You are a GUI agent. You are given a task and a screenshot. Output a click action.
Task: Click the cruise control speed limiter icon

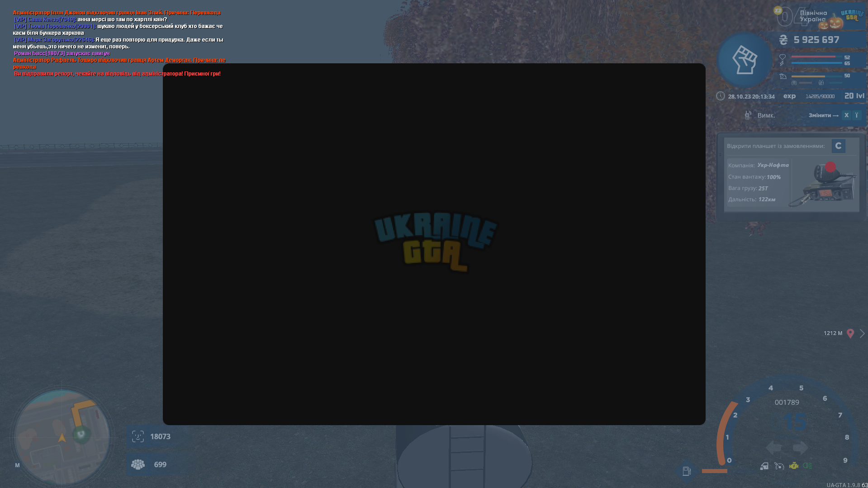(x=779, y=466)
